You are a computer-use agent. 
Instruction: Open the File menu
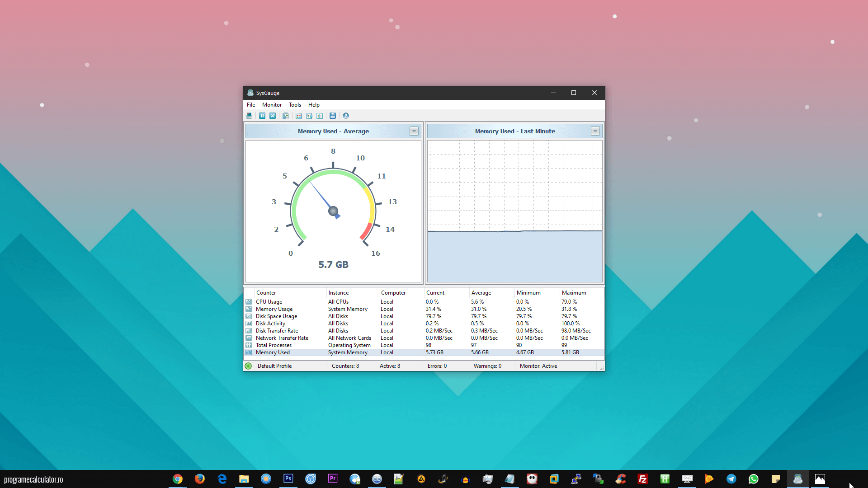tap(251, 105)
